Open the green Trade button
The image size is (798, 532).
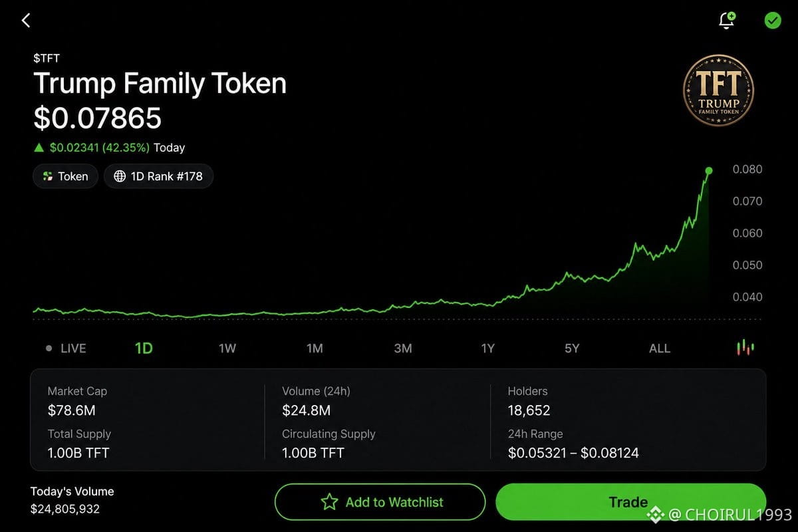click(630, 502)
